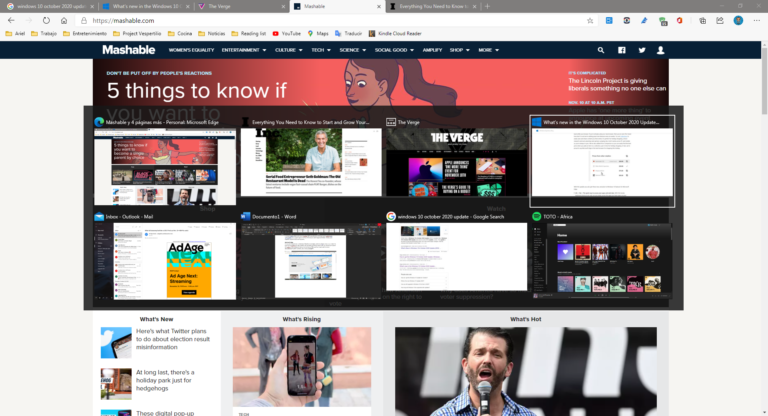Go to the browser home page icon
Screen dimensions: 768x416
point(64,21)
